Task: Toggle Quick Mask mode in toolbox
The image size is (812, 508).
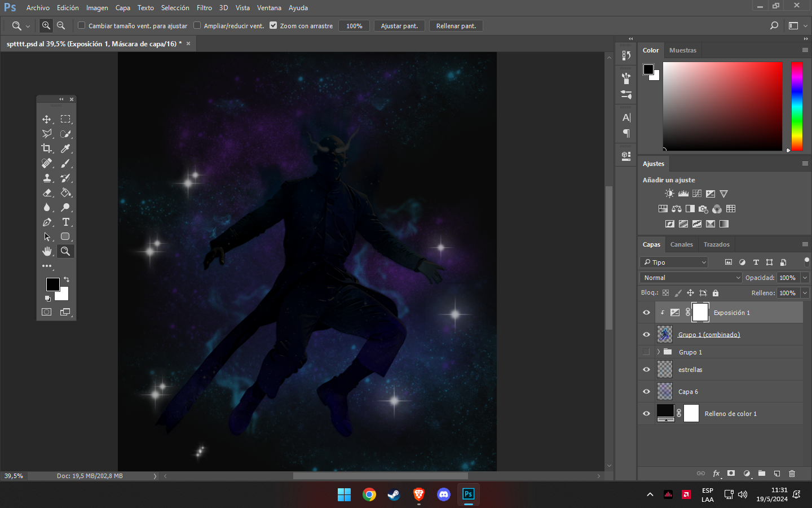Action: point(47,312)
